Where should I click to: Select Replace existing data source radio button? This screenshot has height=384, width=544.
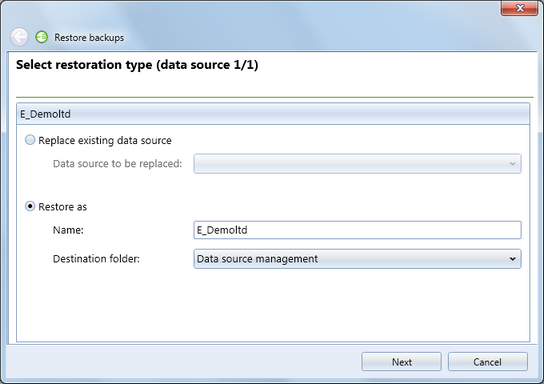click(30, 140)
